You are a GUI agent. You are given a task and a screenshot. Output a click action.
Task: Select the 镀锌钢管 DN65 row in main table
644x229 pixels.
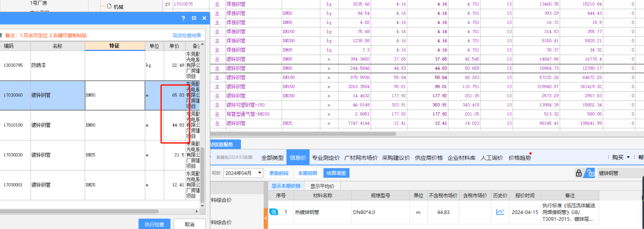pos(427,59)
